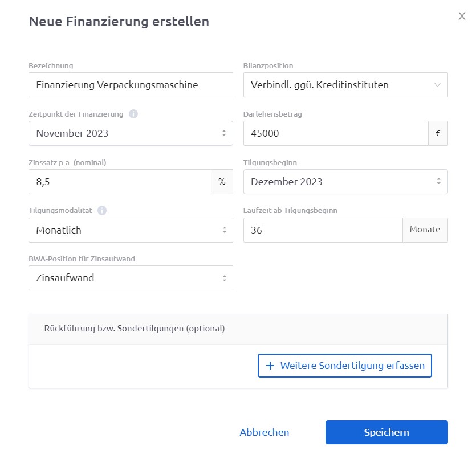This screenshot has width=476, height=471.
Task: Open BWA-Position für Zinsaufwand dropdown
Action: click(131, 278)
